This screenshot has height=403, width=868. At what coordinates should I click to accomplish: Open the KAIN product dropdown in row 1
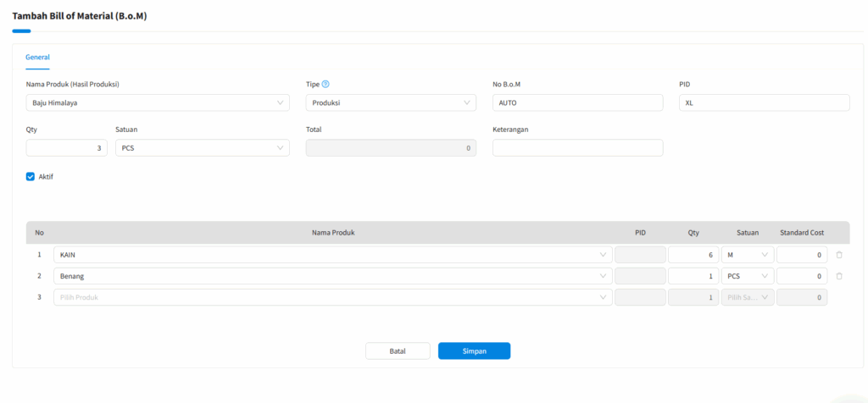tap(332, 255)
